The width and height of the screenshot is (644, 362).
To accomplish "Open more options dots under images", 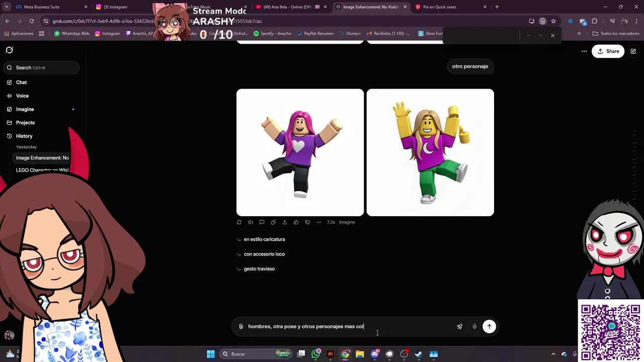I will [319, 222].
